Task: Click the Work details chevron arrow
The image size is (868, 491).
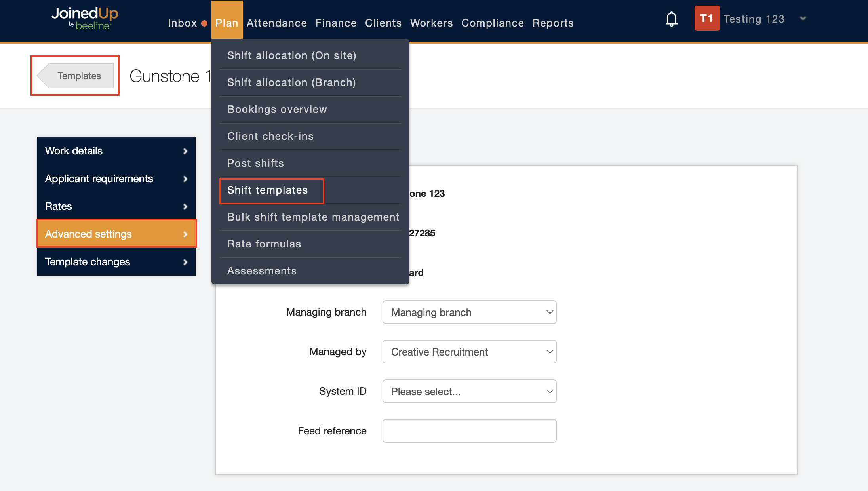Action: click(185, 151)
